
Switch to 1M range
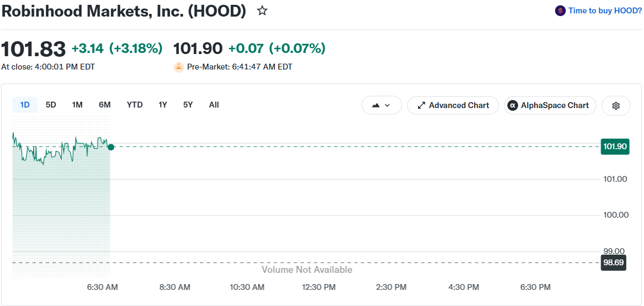[x=77, y=105]
